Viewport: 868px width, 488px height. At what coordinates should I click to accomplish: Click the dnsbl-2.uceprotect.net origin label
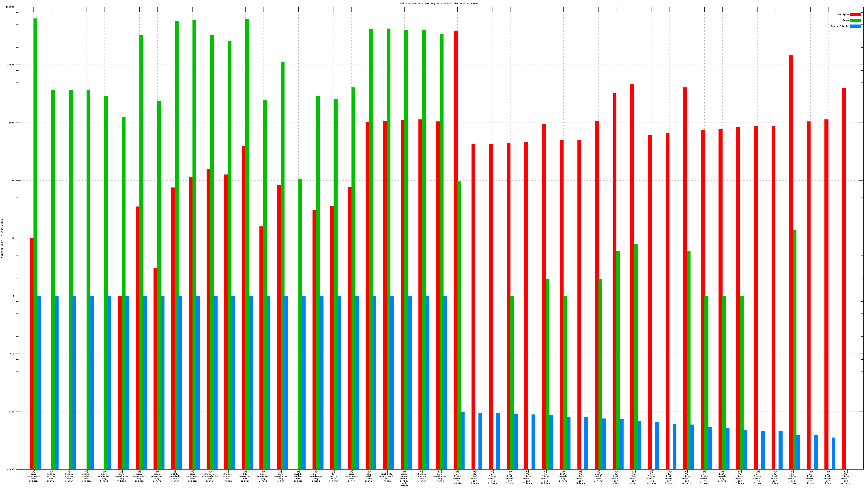click(386, 476)
